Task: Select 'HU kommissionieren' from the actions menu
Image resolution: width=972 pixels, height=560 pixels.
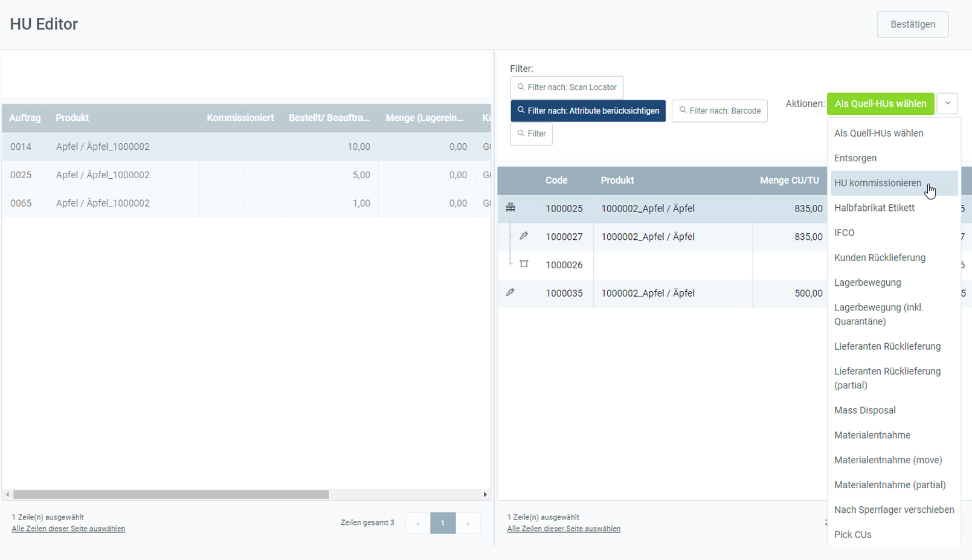Action: point(877,183)
